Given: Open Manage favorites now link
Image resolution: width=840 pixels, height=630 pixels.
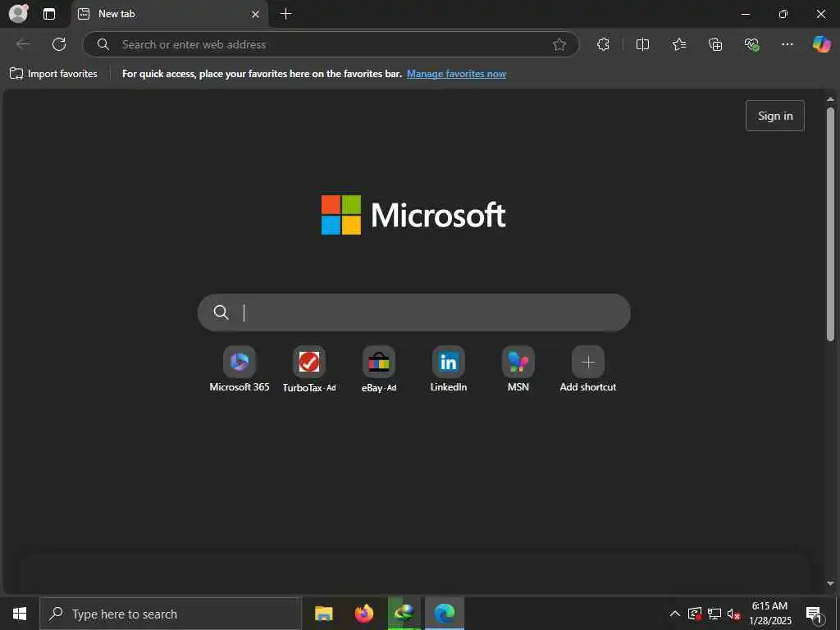Looking at the screenshot, I should (x=456, y=74).
